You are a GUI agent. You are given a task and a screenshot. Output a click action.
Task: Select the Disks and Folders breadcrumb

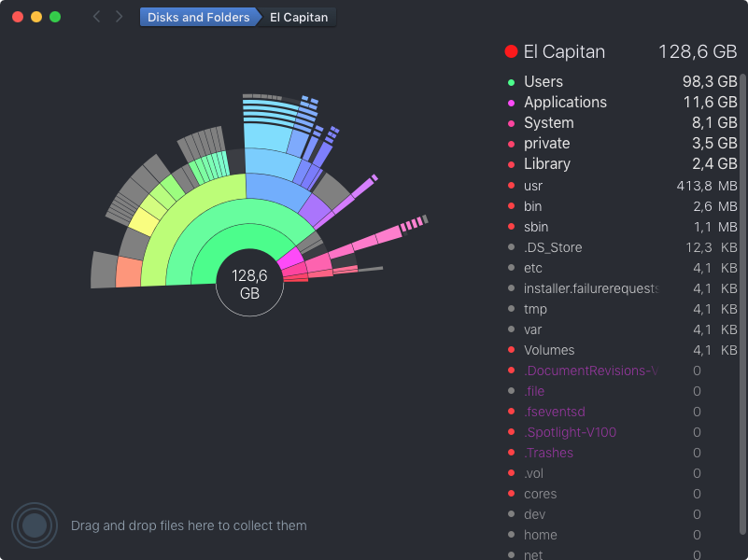click(198, 17)
